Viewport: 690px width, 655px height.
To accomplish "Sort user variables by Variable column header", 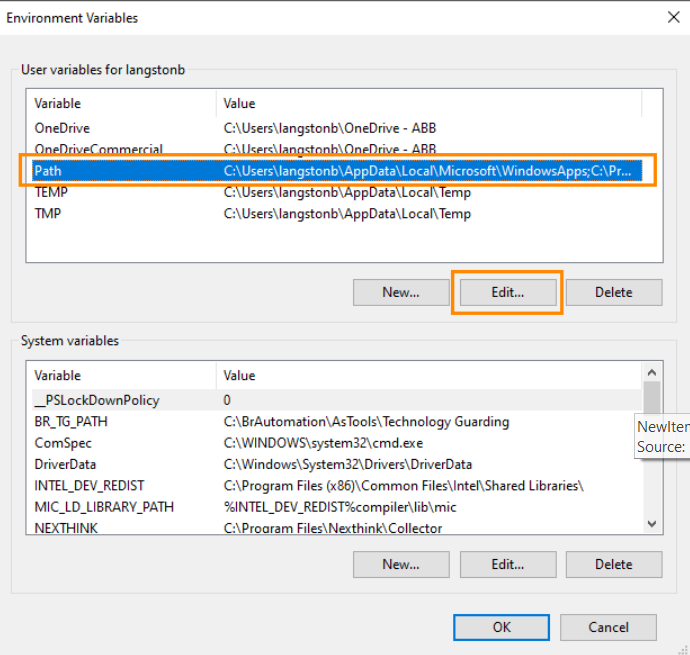I will tap(120, 103).
